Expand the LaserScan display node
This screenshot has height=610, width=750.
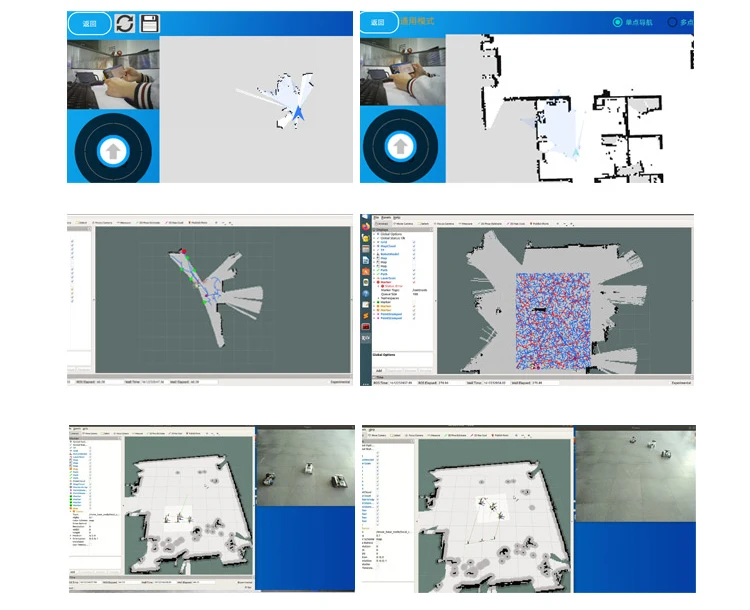tap(374, 278)
